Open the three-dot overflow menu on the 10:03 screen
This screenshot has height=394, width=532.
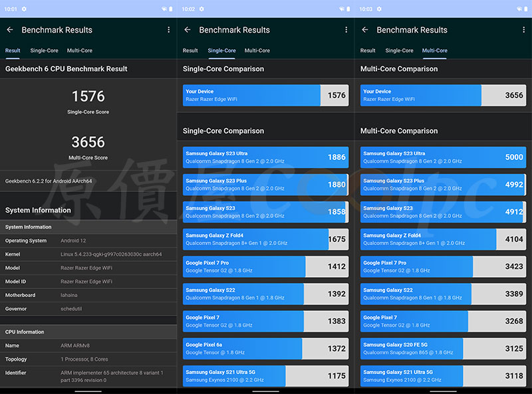[523, 30]
